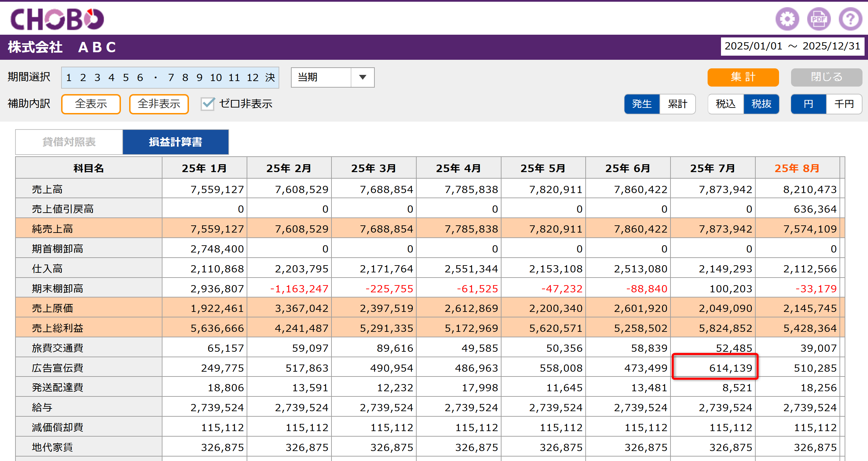The image size is (868, 461).
Task: Select the 損益計算書 tab
Action: coord(176,142)
